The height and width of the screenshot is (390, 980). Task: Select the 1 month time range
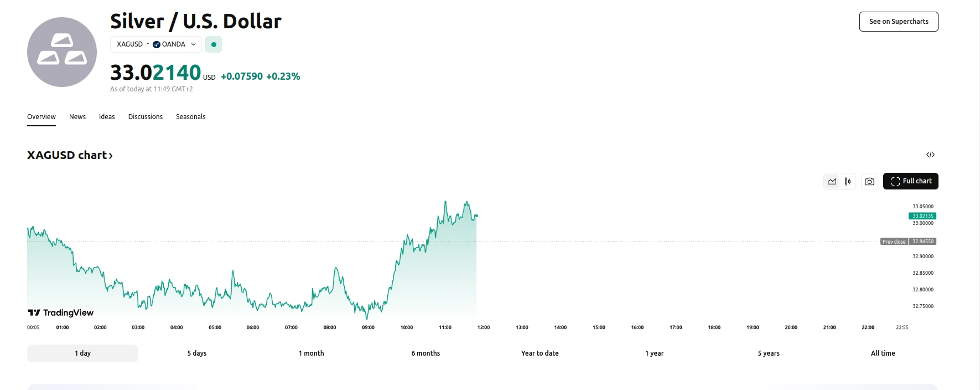[311, 353]
